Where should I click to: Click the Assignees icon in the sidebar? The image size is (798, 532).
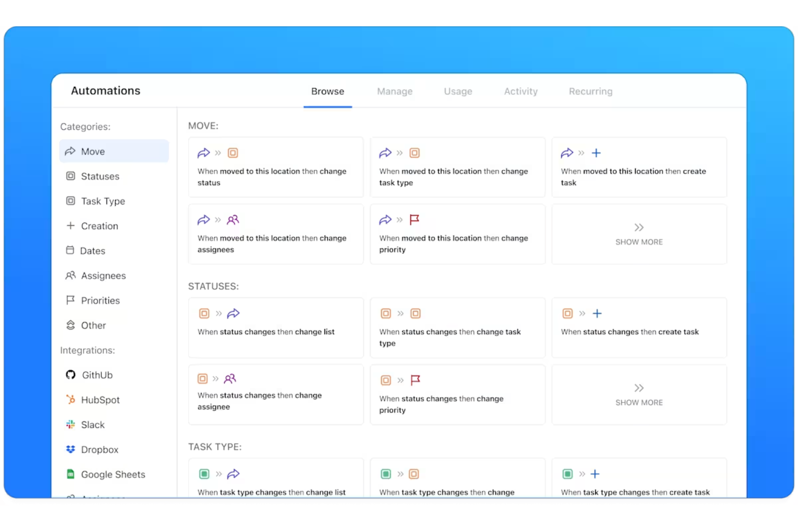pos(71,275)
